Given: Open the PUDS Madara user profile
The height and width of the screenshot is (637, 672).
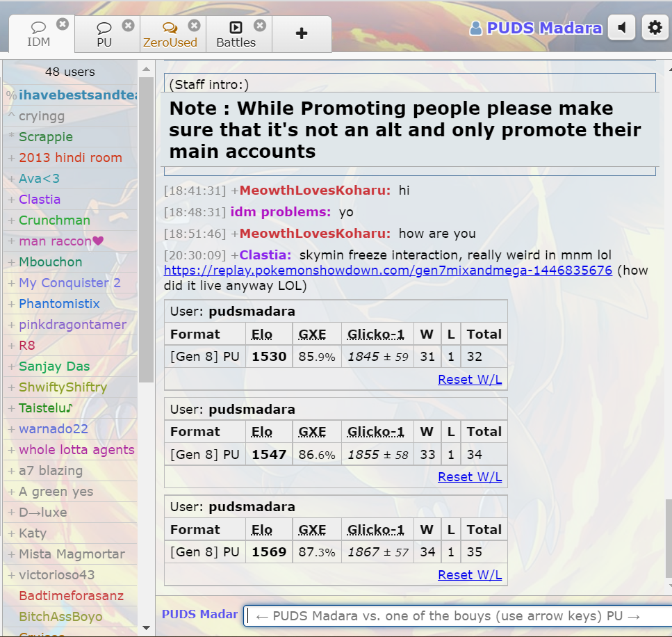Looking at the screenshot, I should pyautogui.click(x=536, y=28).
